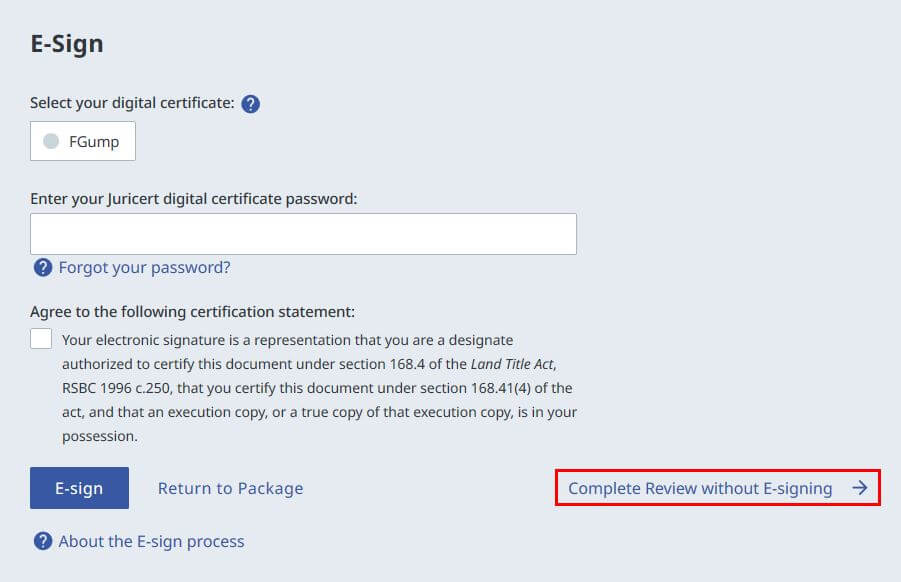This screenshot has height=582, width=901.
Task: Choose Complete Review without E-signing
Action: pos(718,488)
